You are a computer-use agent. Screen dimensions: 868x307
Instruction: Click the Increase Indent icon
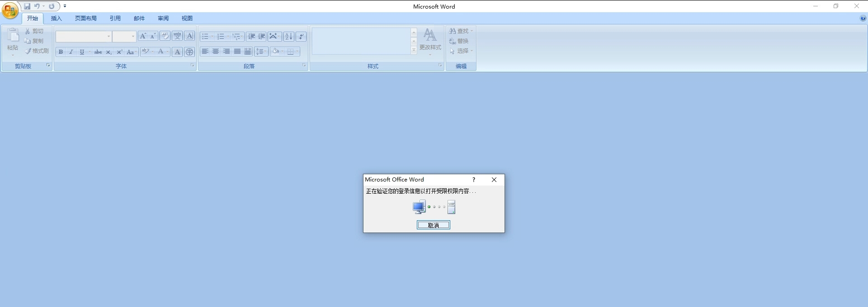point(261,36)
